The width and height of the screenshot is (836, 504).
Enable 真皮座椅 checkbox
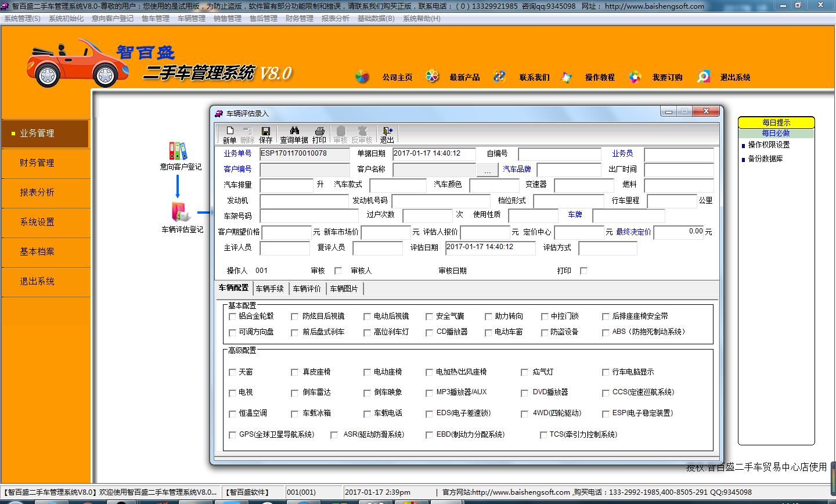pos(295,372)
